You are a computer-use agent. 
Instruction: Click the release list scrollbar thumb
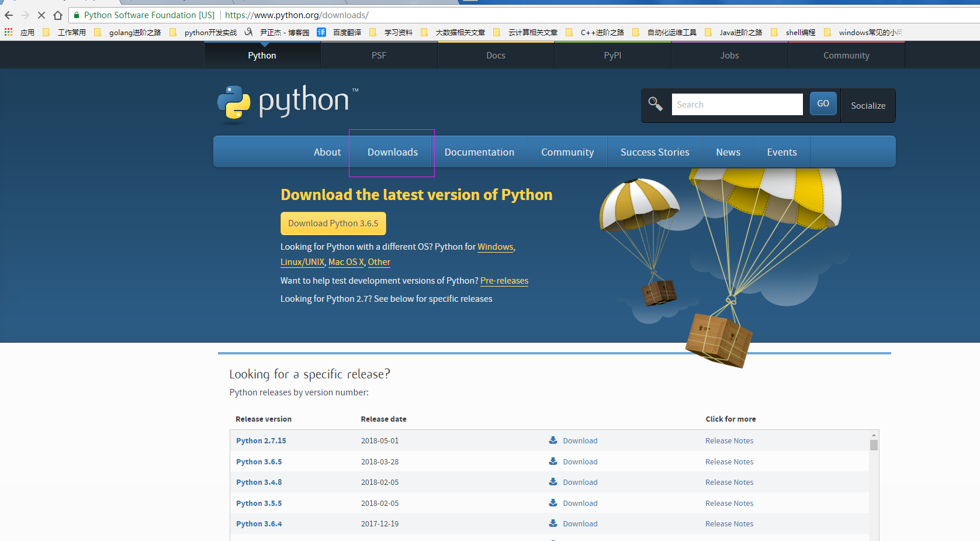pyautogui.click(x=874, y=445)
